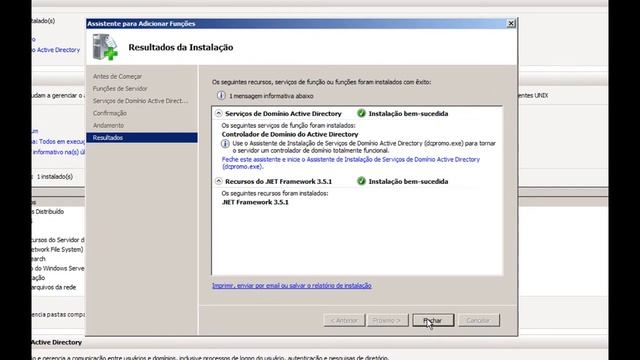Click 'etwork File System)' entry in background window

pos(58,249)
